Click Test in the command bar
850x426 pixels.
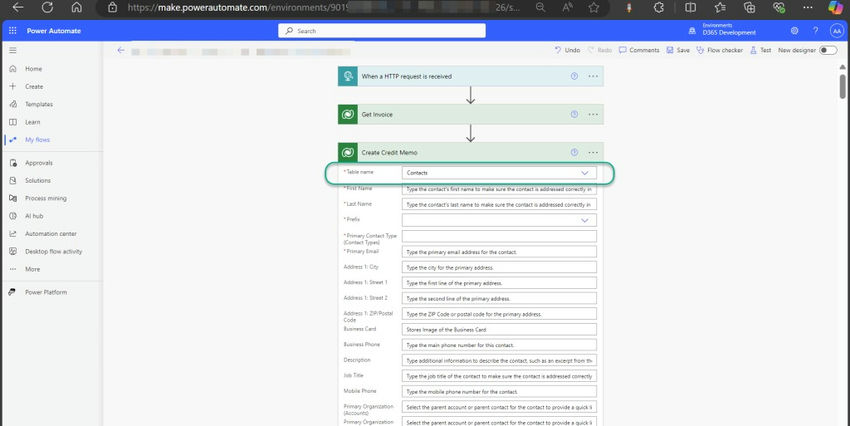coord(761,50)
